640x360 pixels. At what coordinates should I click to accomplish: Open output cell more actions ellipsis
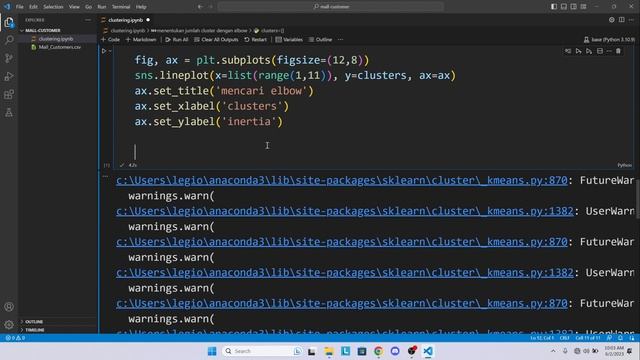pos(105,176)
